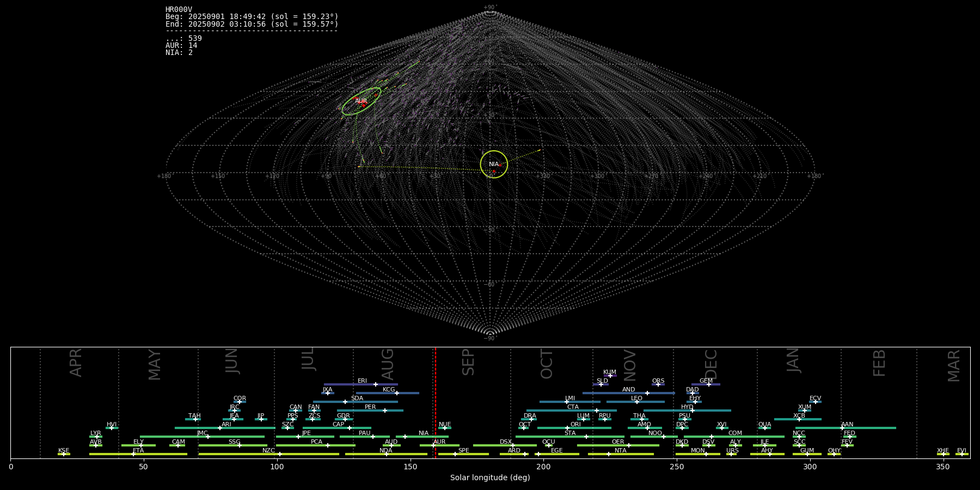Click the ERI shower label in timeline

point(362,381)
